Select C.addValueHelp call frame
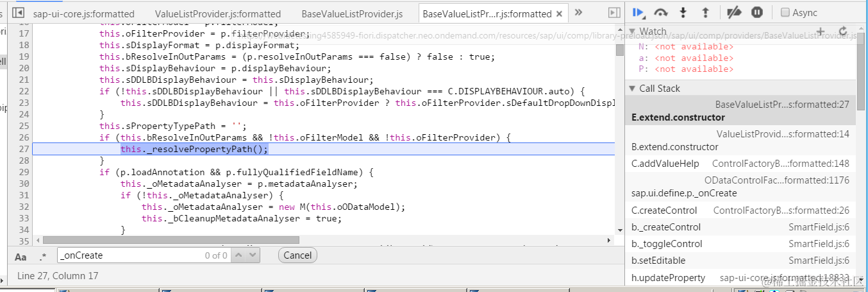 coord(740,164)
